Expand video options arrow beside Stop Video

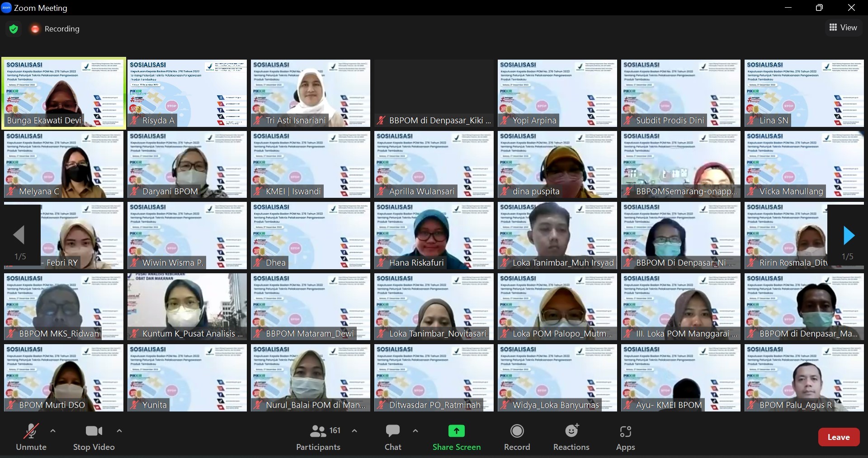click(119, 431)
